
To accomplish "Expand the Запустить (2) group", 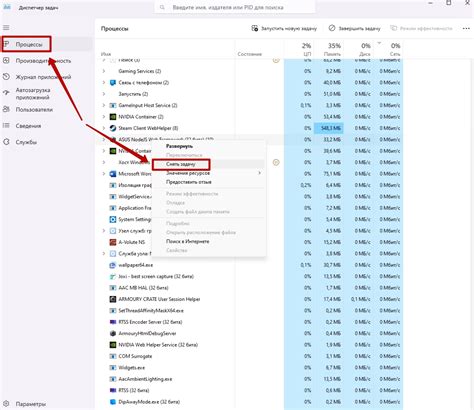I will [x=104, y=94].
